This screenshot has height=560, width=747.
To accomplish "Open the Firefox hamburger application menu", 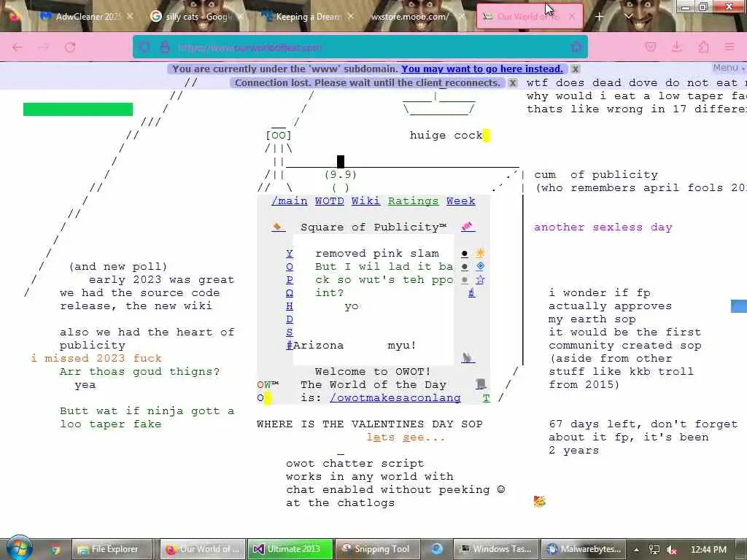I will pyautogui.click(x=729, y=47).
